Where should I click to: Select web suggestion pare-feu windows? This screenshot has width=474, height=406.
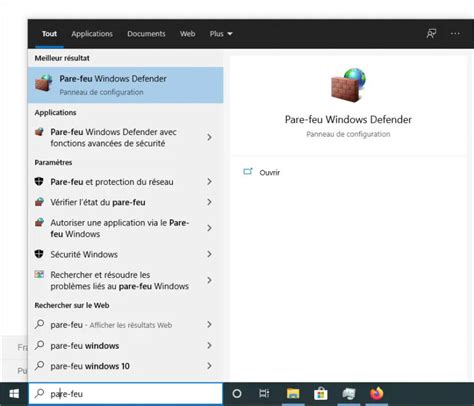click(126, 345)
